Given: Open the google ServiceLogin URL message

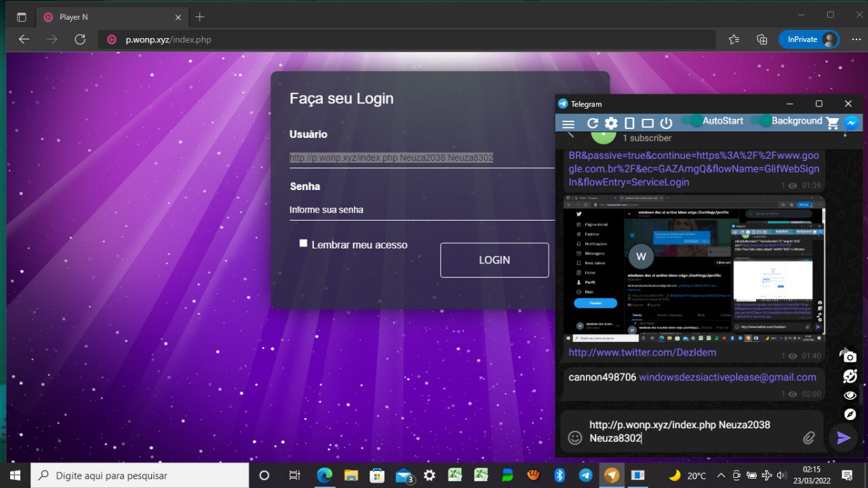Looking at the screenshot, I should 694,168.
